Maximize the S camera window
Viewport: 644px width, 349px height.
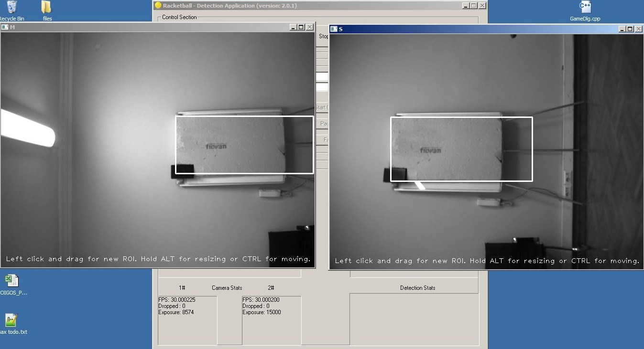point(630,29)
